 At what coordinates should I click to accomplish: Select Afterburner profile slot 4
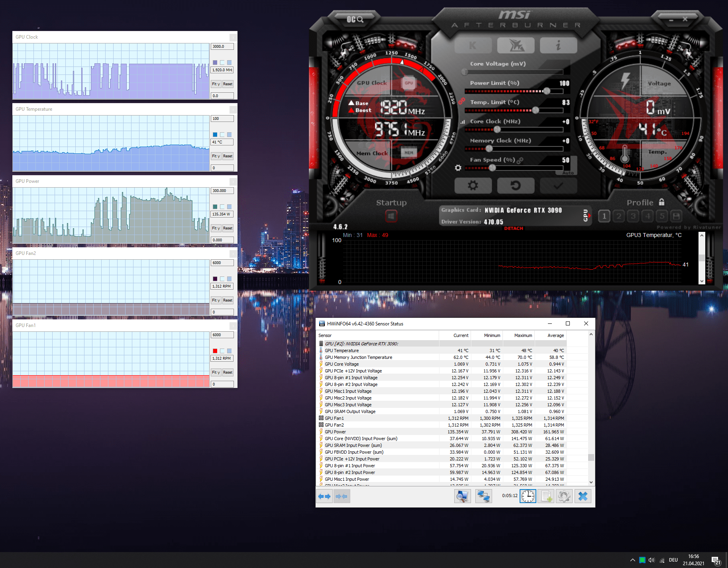(648, 216)
